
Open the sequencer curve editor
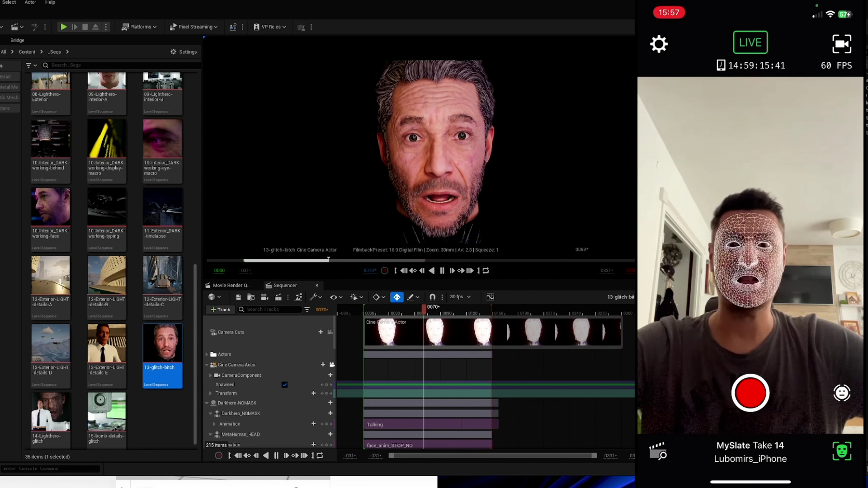click(x=490, y=297)
